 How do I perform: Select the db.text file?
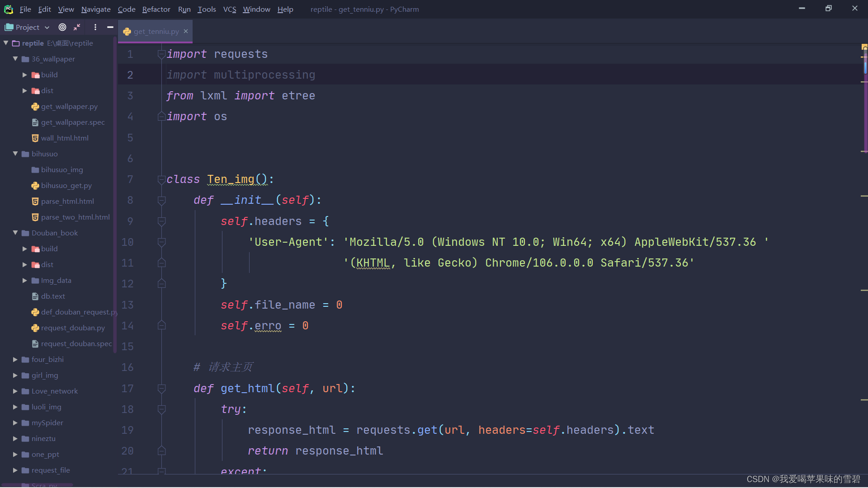[53, 296]
